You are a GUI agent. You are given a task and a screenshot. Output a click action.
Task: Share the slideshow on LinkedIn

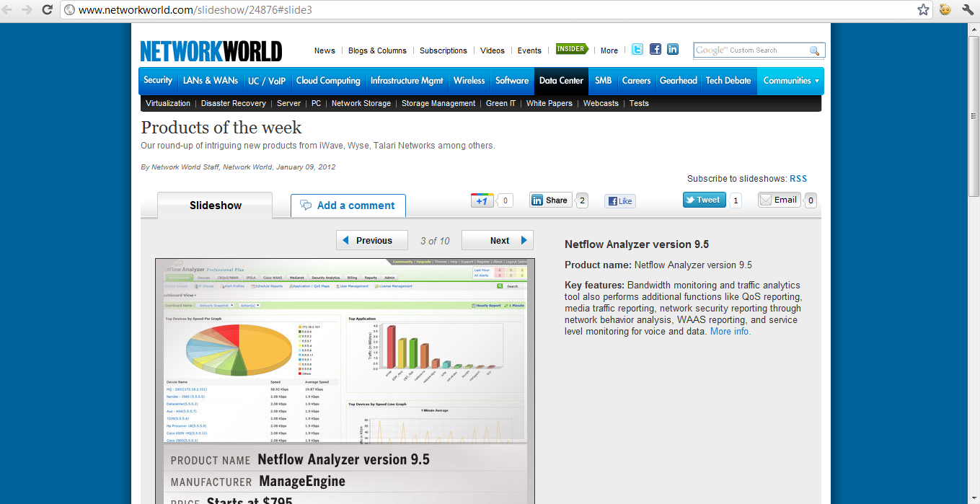click(x=551, y=200)
